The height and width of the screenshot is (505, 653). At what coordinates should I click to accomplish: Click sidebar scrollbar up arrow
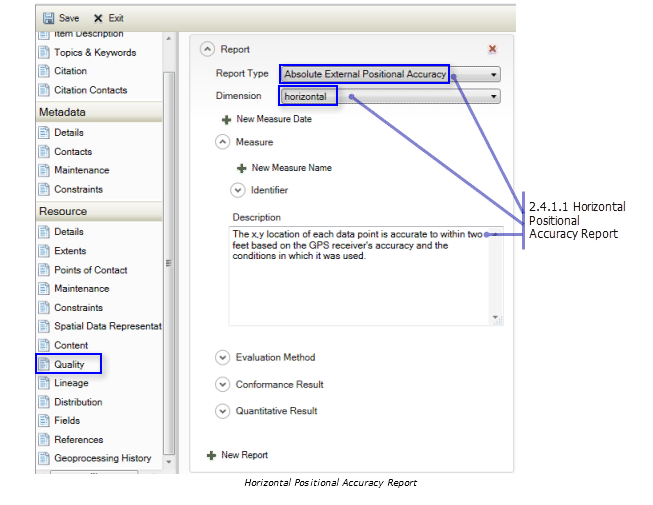point(169,38)
